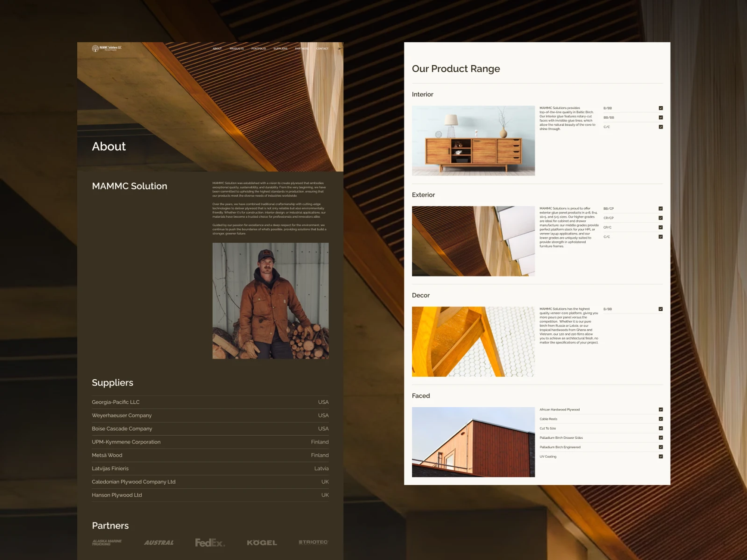Toggle the Palladium Birch Engineered checkbox

pyautogui.click(x=661, y=447)
